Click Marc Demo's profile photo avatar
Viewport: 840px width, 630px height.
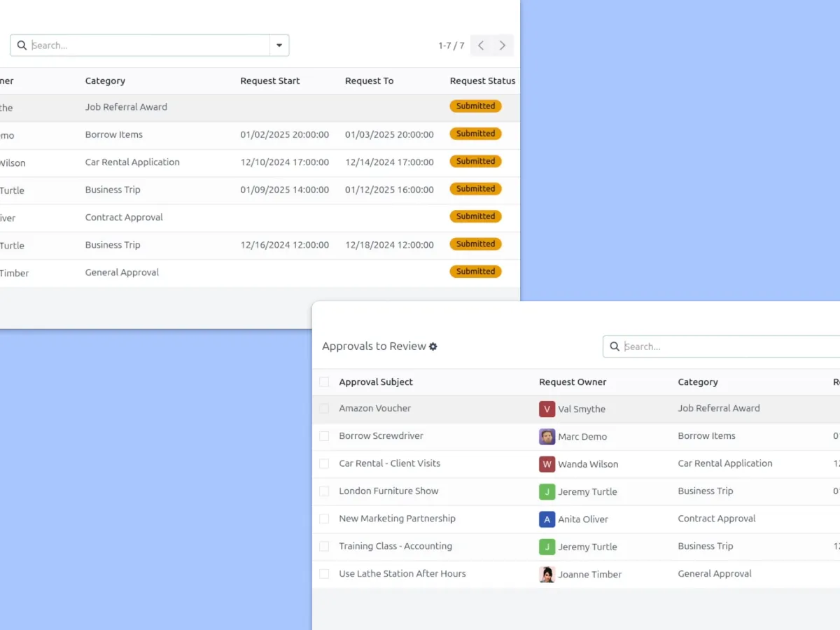tap(547, 437)
